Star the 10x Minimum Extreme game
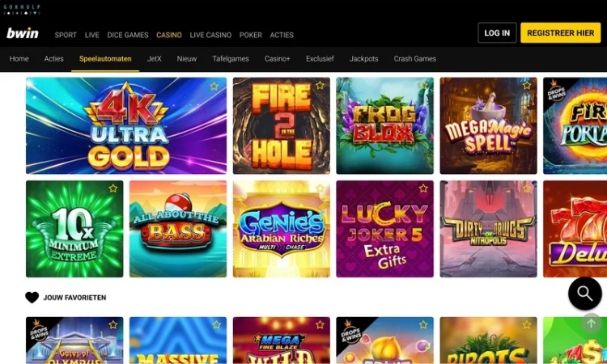Screen dimensions: 607x364 click(113, 188)
